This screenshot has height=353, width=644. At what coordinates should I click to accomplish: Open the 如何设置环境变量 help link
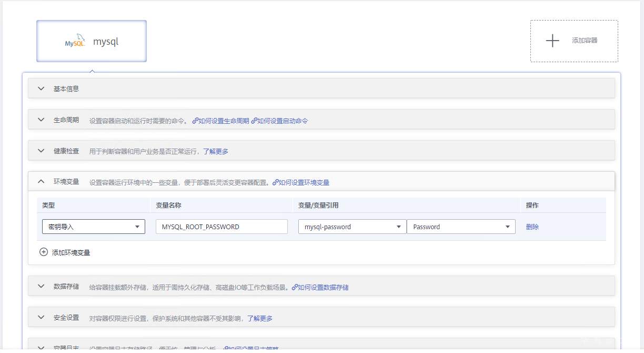[301, 183]
